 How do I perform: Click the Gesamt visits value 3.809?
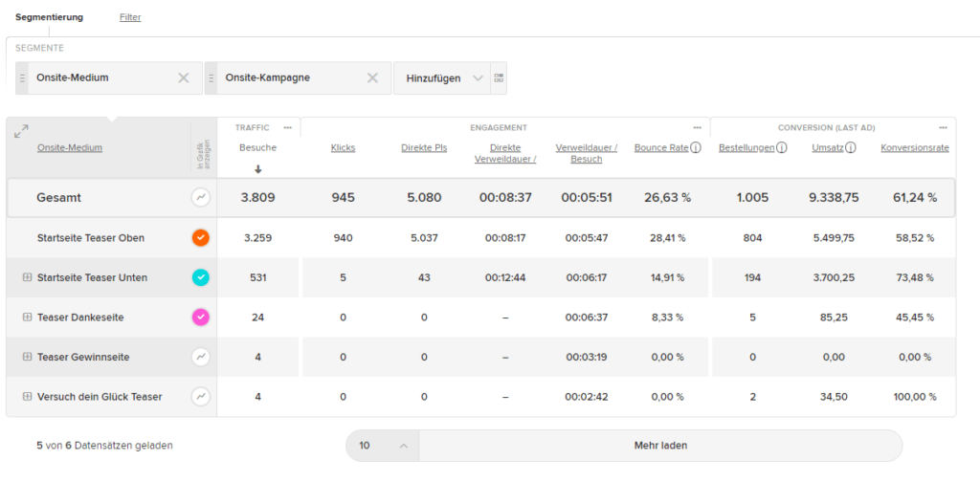[x=258, y=198]
